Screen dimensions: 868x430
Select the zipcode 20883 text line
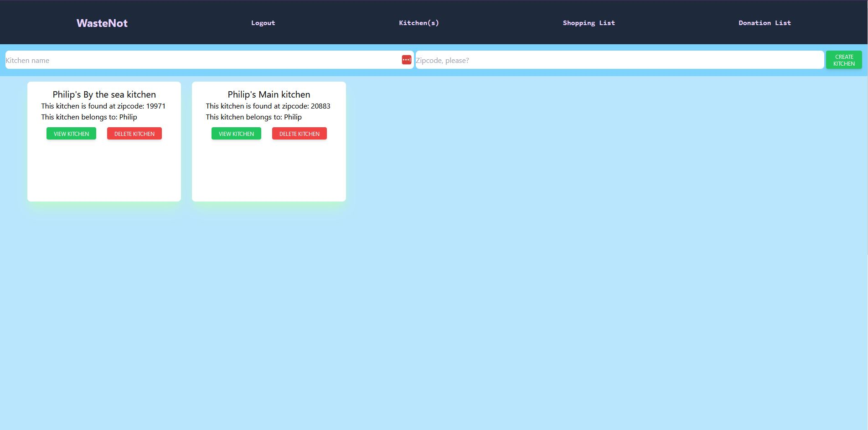[268, 106]
